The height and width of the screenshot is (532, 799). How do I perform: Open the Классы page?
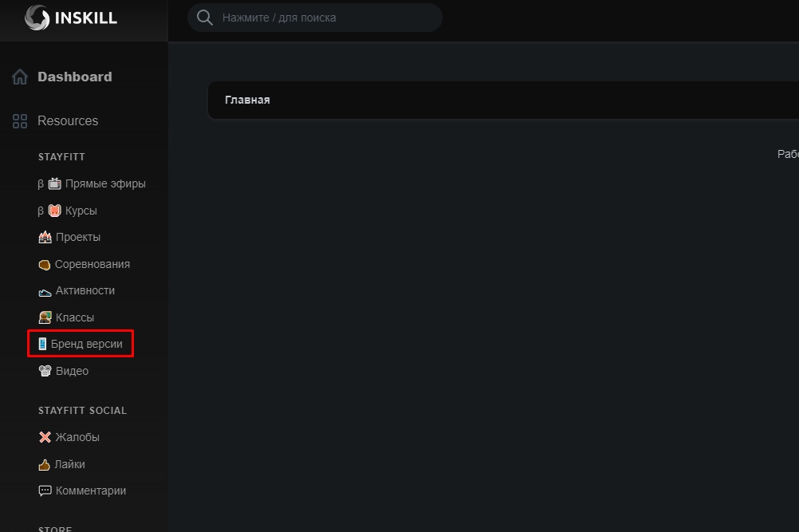pyautogui.click(x=74, y=317)
